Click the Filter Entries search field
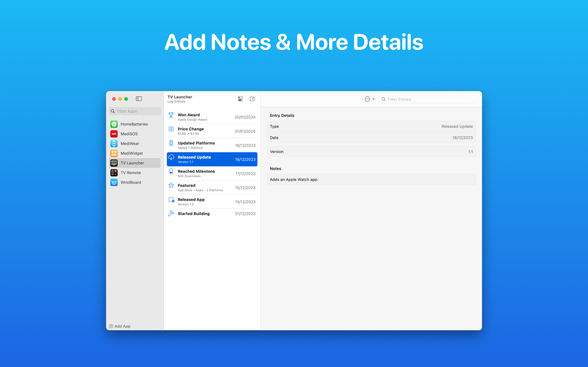Image resolution: width=588 pixels, height=367 pixels. 429,99
